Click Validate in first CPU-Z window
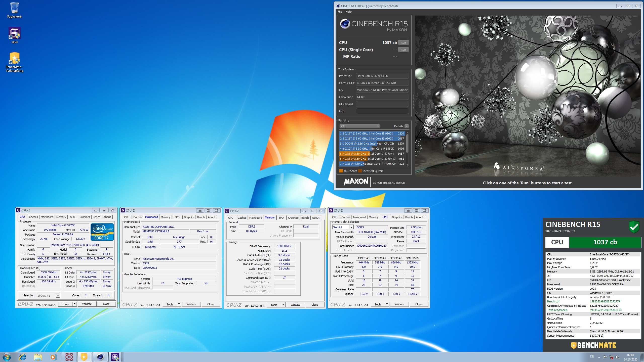 (x=87, y=304)
